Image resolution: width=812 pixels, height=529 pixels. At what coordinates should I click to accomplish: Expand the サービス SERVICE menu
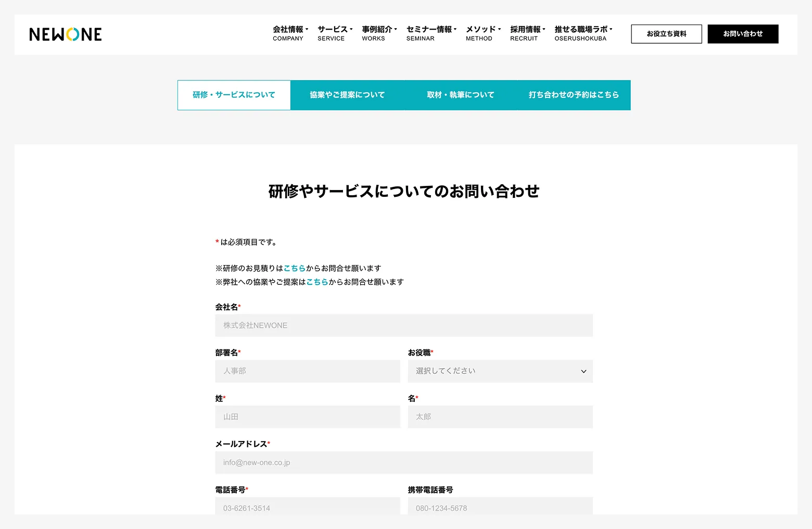pos(335,33)
